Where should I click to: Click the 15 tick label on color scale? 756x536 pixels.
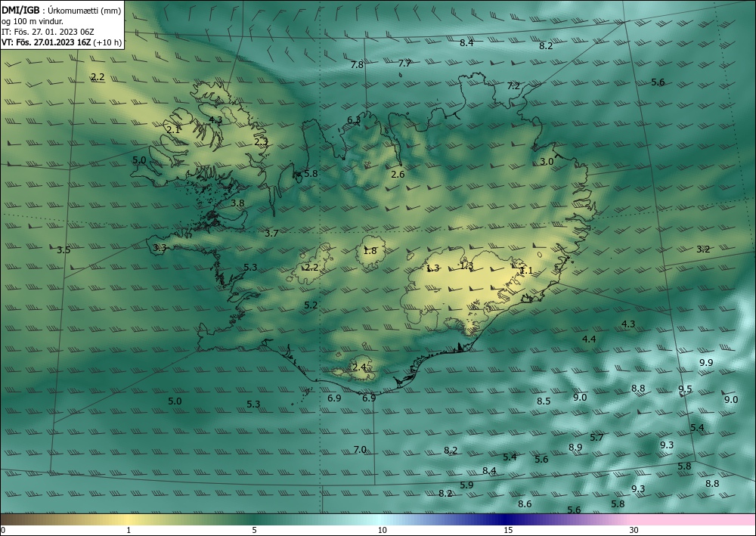click(x=508, y=531)
